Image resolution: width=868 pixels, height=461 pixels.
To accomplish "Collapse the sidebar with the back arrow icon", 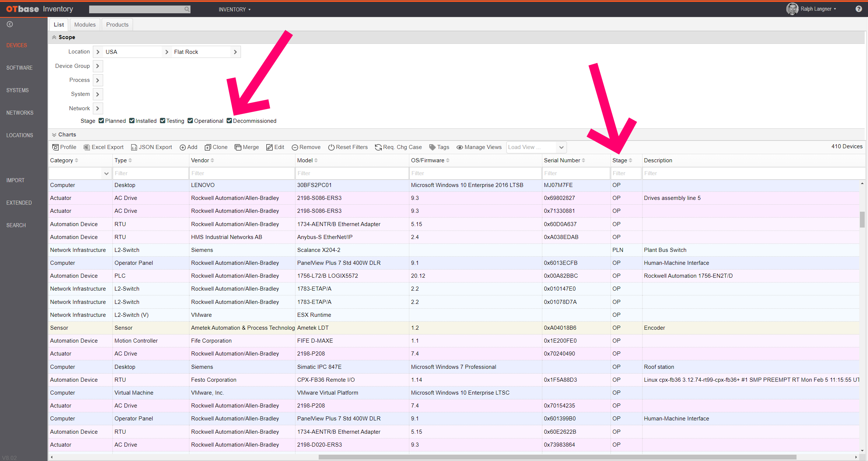I will [x=10, y=24].
